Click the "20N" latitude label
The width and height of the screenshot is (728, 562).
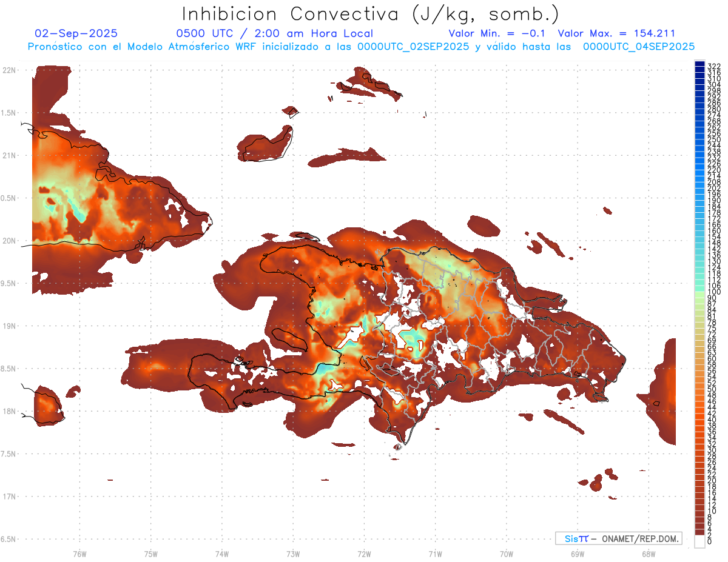[8, 241]
